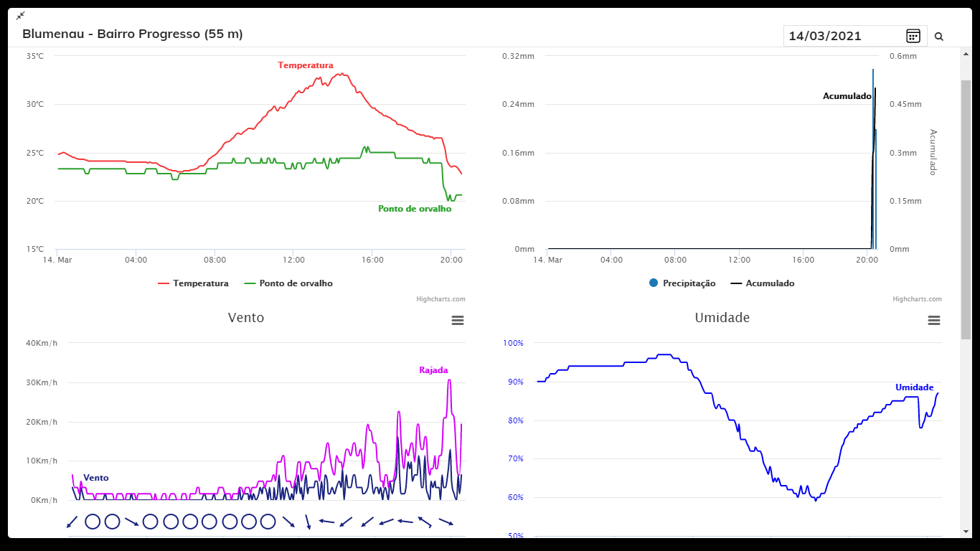Click the scrollbar up arrow

[x=966, y=53]
